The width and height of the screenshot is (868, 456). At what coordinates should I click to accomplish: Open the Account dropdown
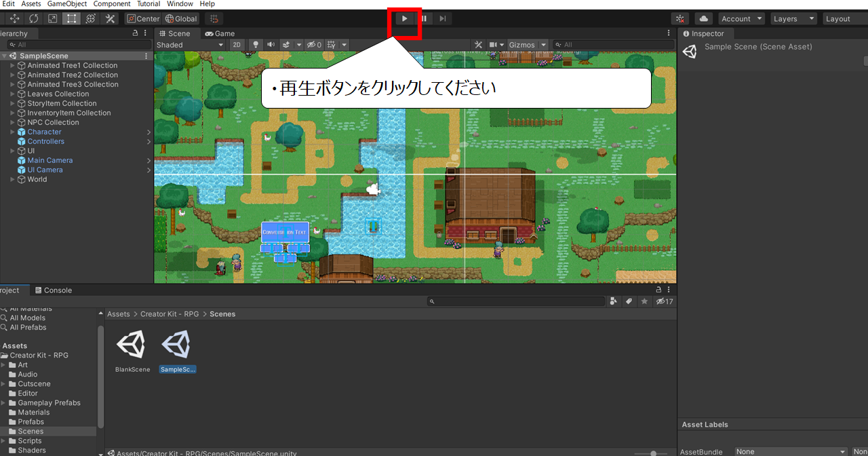741,18
